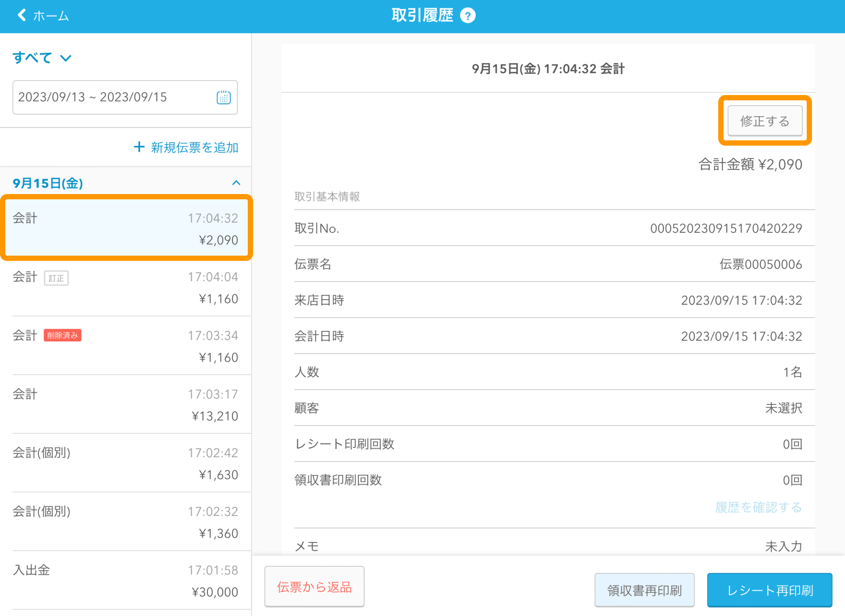Click the plus icon to add slip
Image resolution: width=845 pixels, height=616 pixels.
[x=139, y=147]
